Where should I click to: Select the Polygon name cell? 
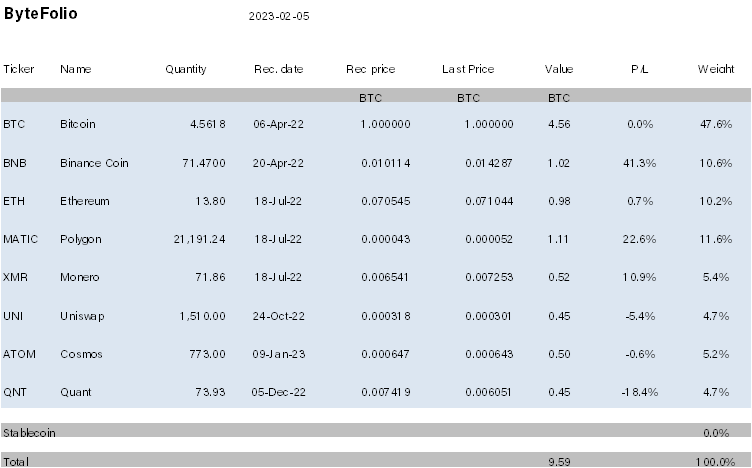pyautogui.click(x=81, y=239)
